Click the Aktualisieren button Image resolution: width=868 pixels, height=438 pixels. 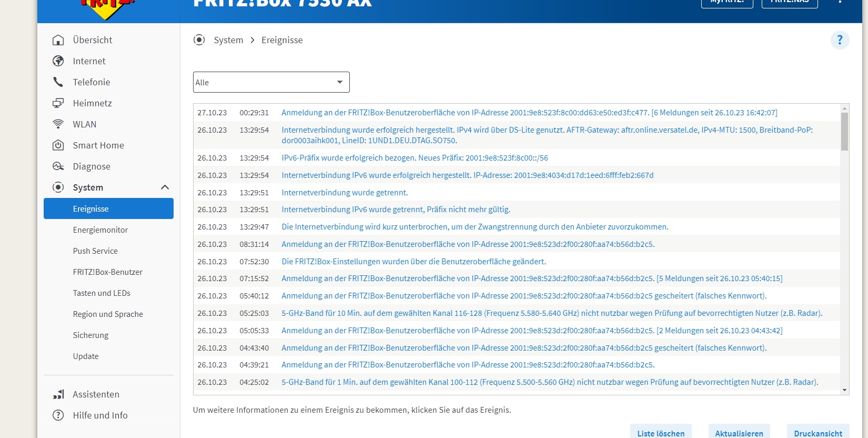[x=739, y=432]
